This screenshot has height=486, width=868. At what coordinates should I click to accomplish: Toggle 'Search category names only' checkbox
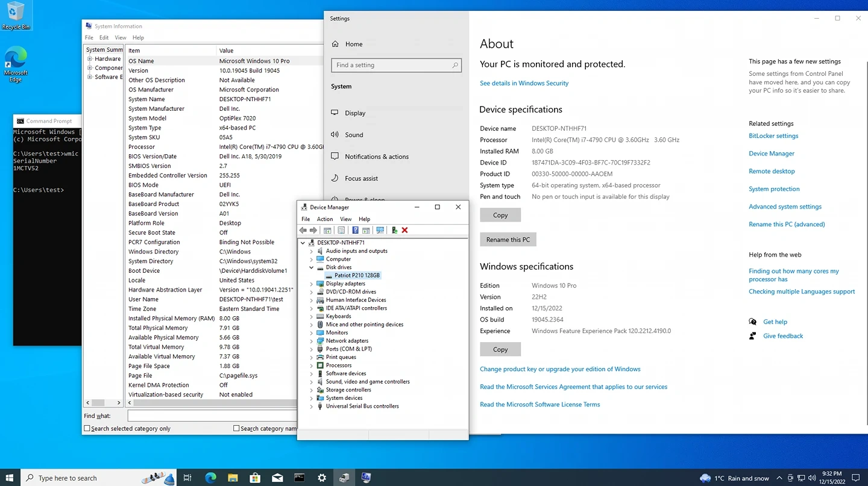(x=237, y=429)
